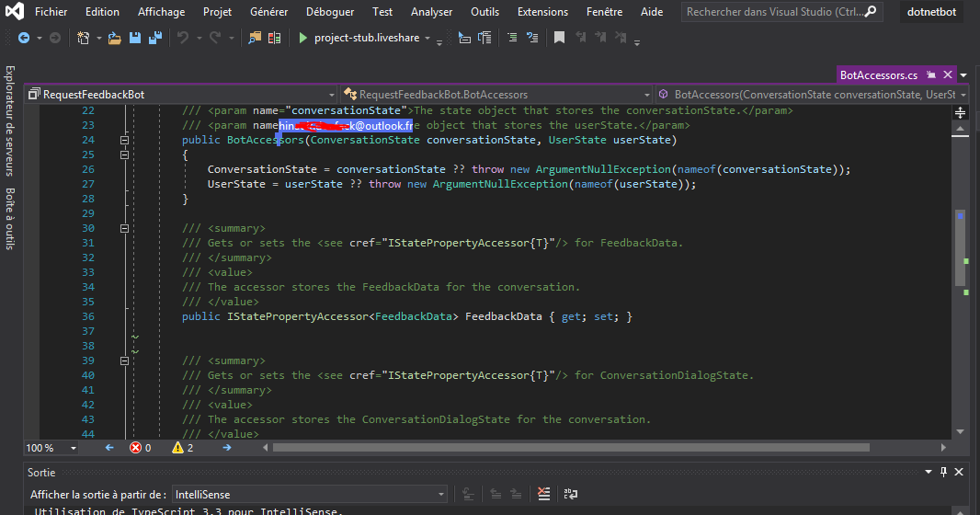The width and height of the screenshot is (980, 515).
Task: Click the warnings indicator showing 2
Action: (183, 448)
